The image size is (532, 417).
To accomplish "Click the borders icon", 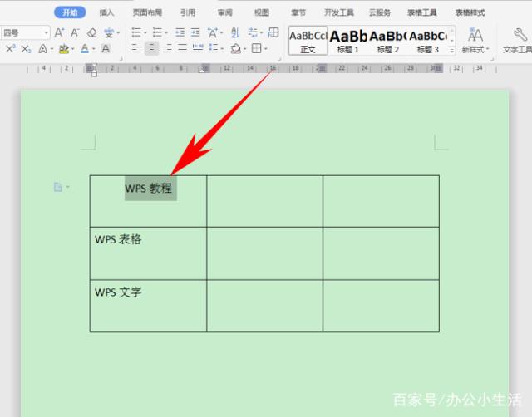I will [257, 48].
